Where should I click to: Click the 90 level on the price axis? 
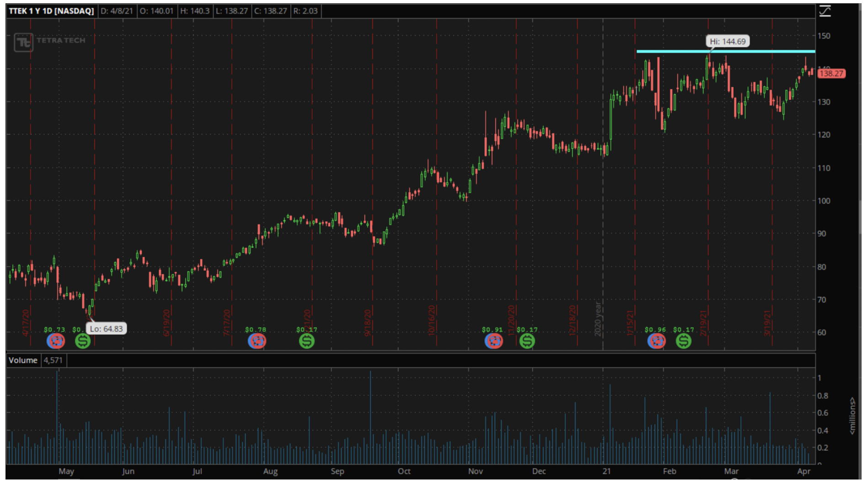point(822,233)
